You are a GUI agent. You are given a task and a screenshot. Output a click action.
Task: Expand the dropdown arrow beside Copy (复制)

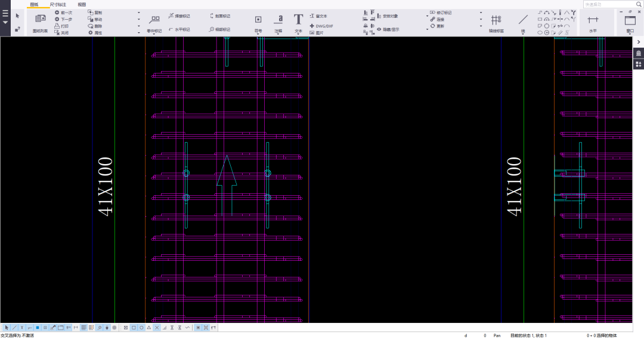139,13
